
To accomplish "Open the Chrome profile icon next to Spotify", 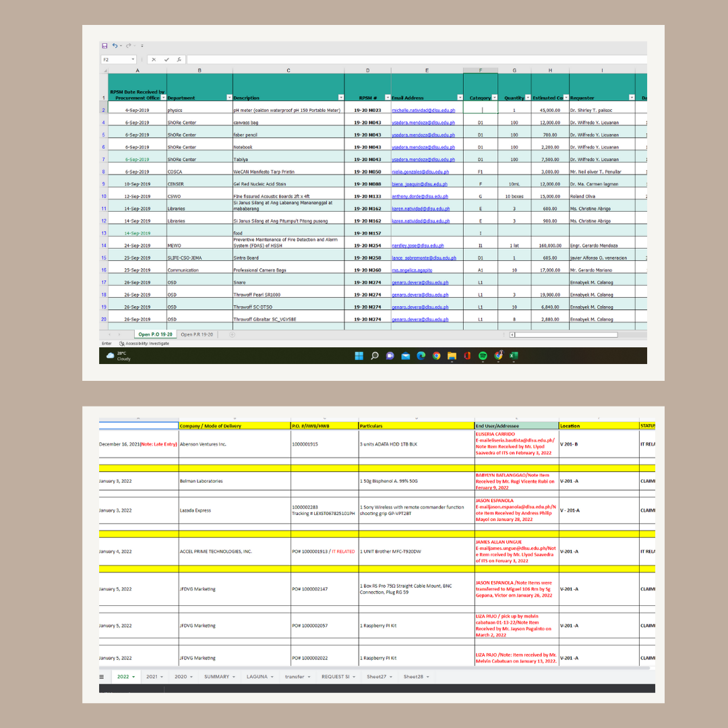I will click(x=498, y=356).
